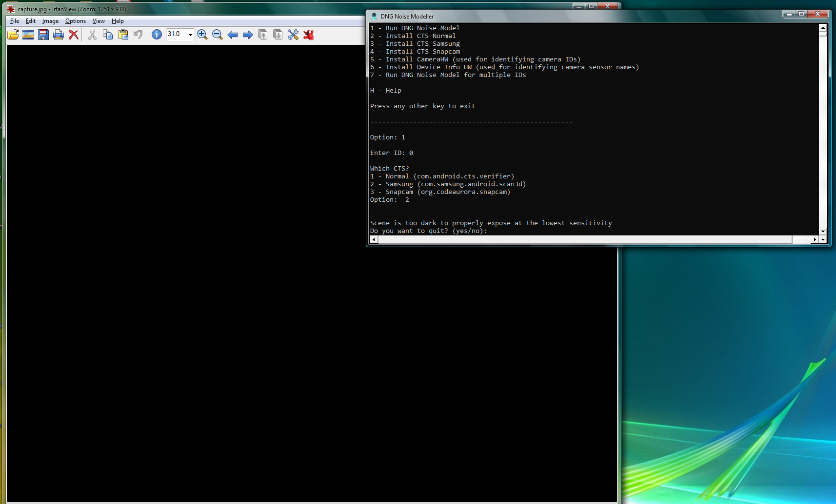
Task: Click 'Press any other key to exit' text
Action: tap(422, 106)
